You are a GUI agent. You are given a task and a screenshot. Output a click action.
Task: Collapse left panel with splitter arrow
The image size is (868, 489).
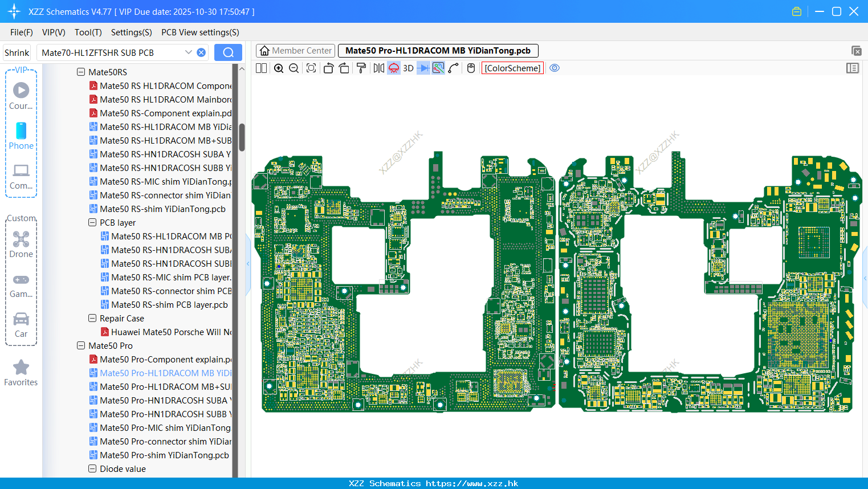pyautogui.click(x=248, y=264)
